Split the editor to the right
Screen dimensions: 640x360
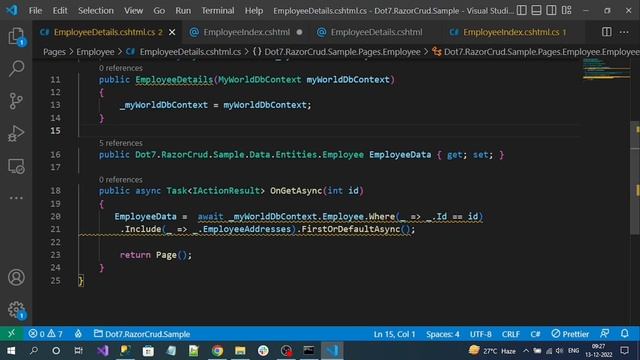[607, 32]
